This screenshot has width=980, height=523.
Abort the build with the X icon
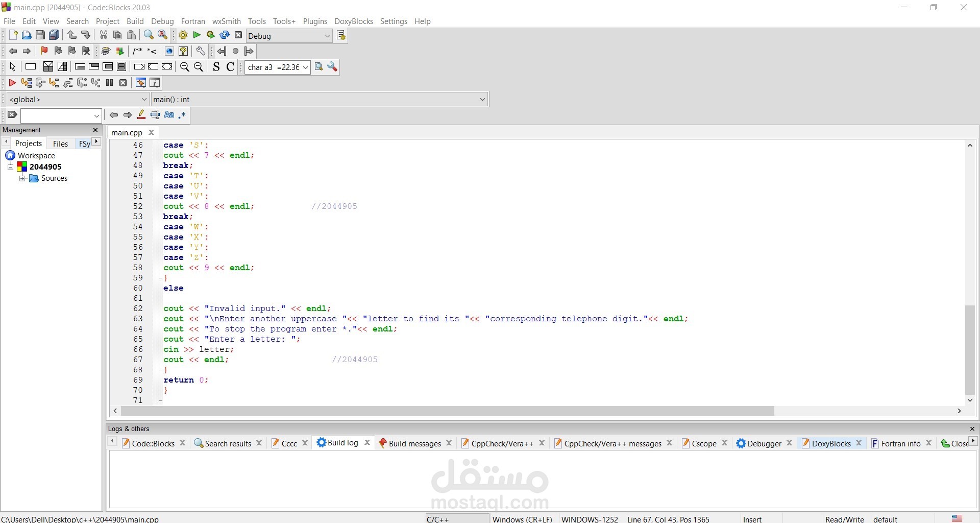coord(238,35)
